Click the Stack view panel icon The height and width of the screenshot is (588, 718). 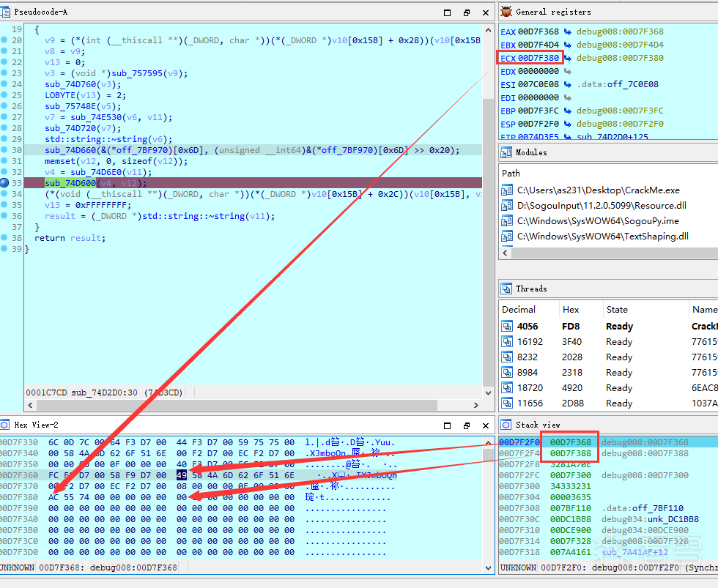[506, 425]
